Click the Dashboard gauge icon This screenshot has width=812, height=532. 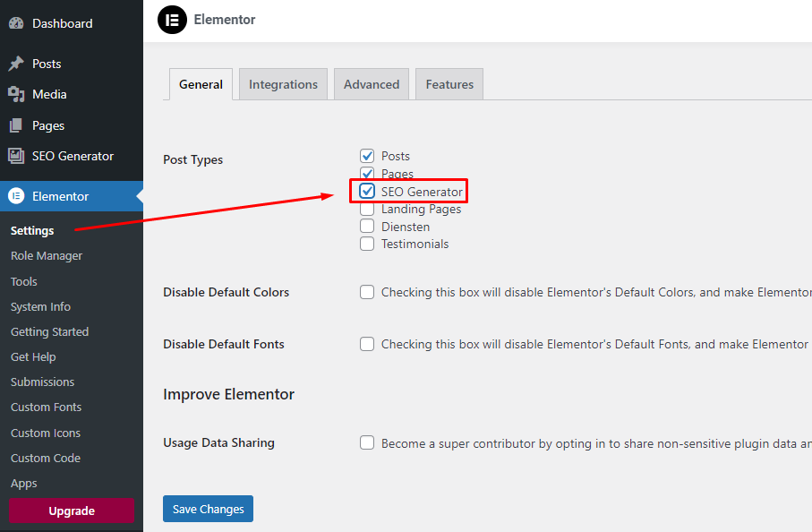pos(16,23)
